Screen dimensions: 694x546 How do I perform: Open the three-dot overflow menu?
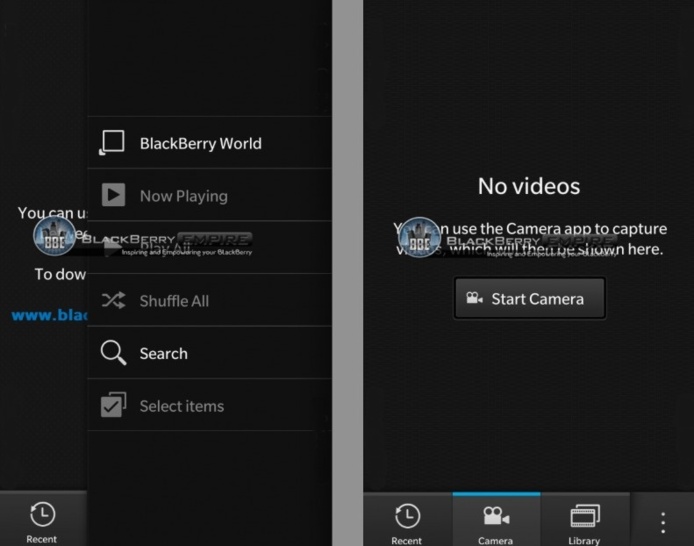tap(663, 522)
